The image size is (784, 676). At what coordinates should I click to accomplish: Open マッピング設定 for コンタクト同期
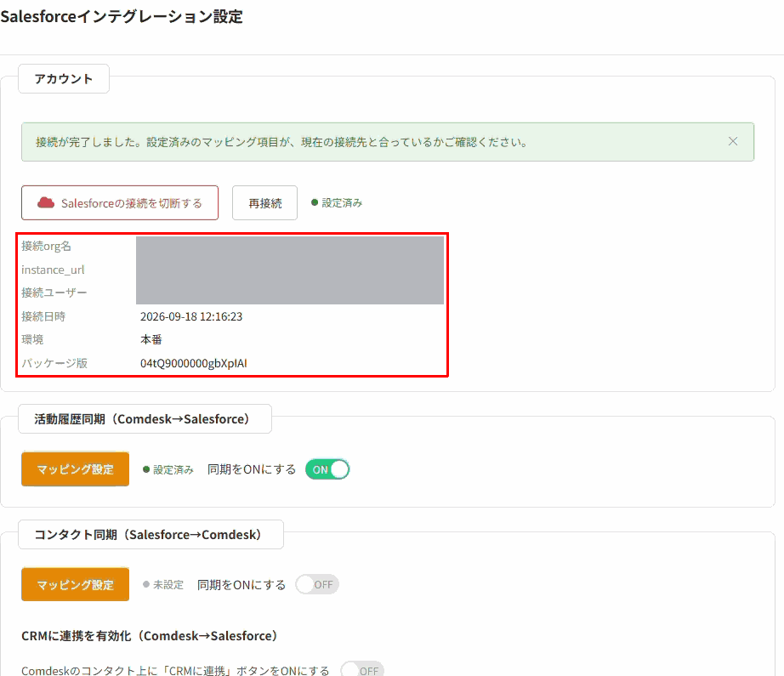(76, 584)
